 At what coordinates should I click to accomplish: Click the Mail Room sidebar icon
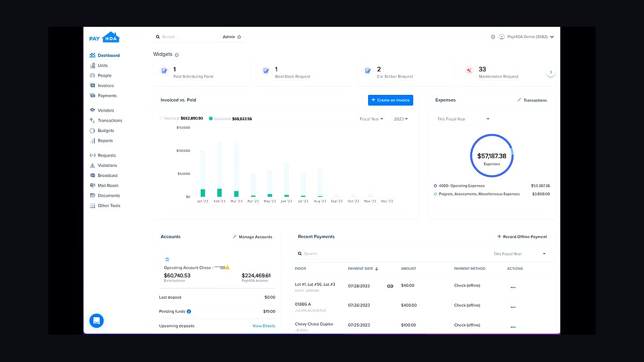point(92,186)
